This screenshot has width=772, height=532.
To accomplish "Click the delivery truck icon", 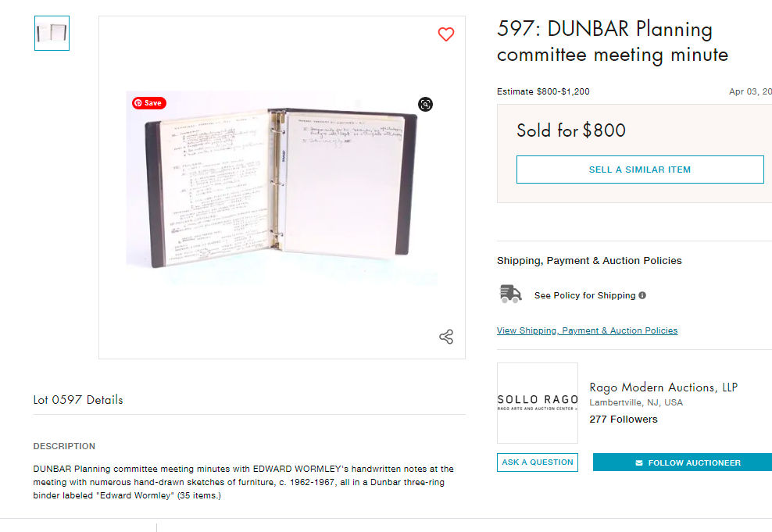I will tap(510, 294).
